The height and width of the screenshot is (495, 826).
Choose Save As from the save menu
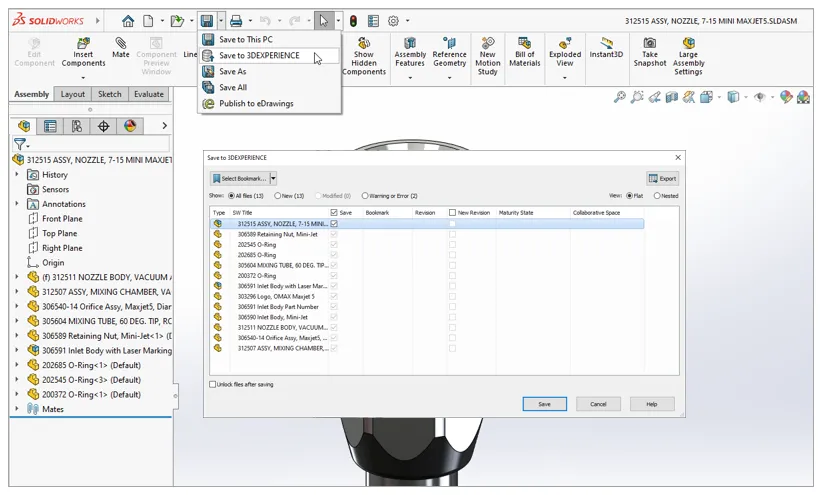(x=270, y=72)
